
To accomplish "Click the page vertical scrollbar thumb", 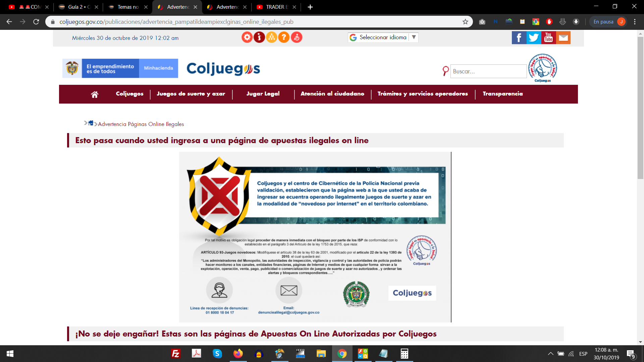I will point(640,107).
